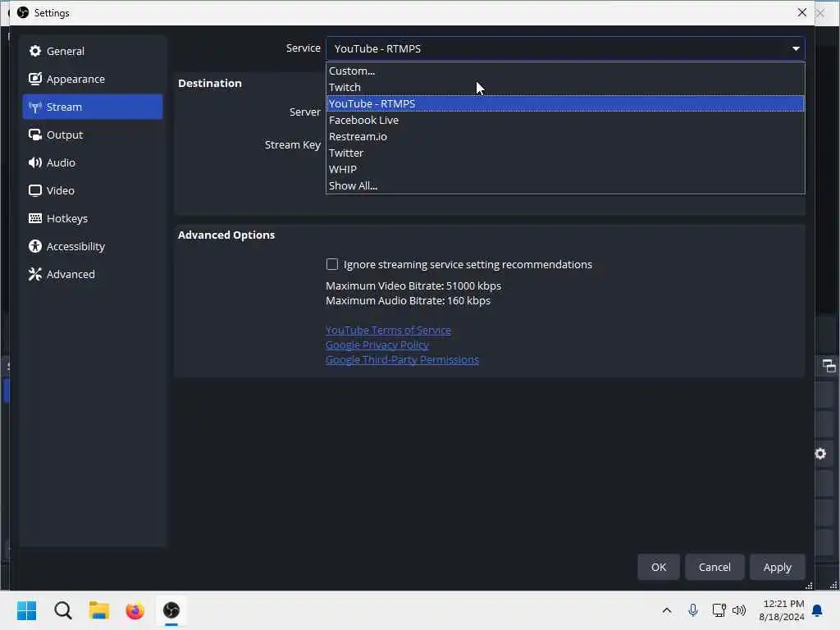Image resolution: width=840 pixels, height=630 pixels.
Task: Open the Google Privacy Policy link
Action: pos(377,345)
